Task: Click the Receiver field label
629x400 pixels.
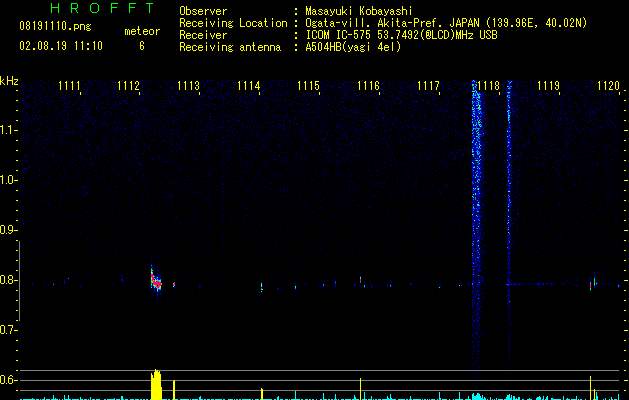Action: (203, 35)
